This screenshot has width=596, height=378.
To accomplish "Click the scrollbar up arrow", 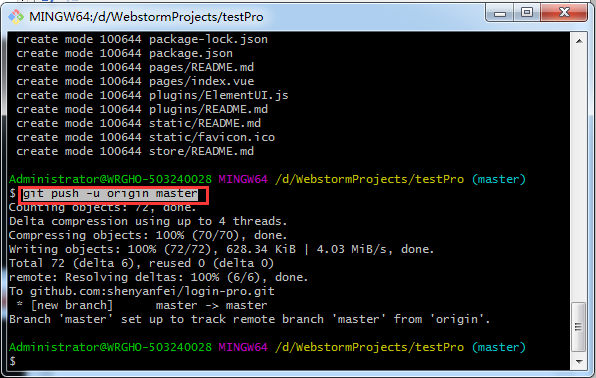I will [579, 41].
